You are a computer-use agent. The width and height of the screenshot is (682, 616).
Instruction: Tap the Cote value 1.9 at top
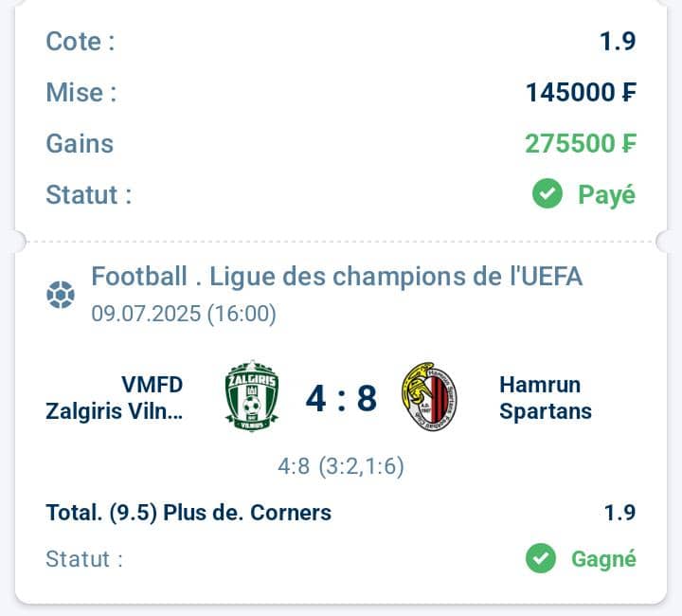[618, 42]
